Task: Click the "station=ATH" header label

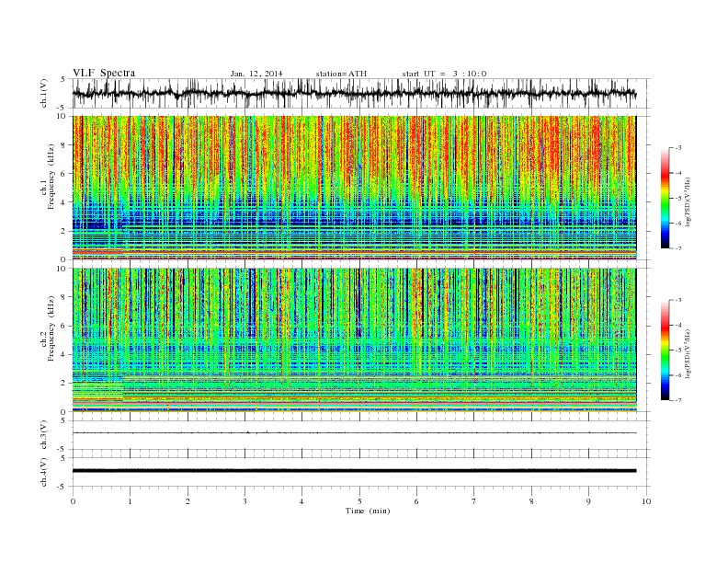Action: point(341,74)
